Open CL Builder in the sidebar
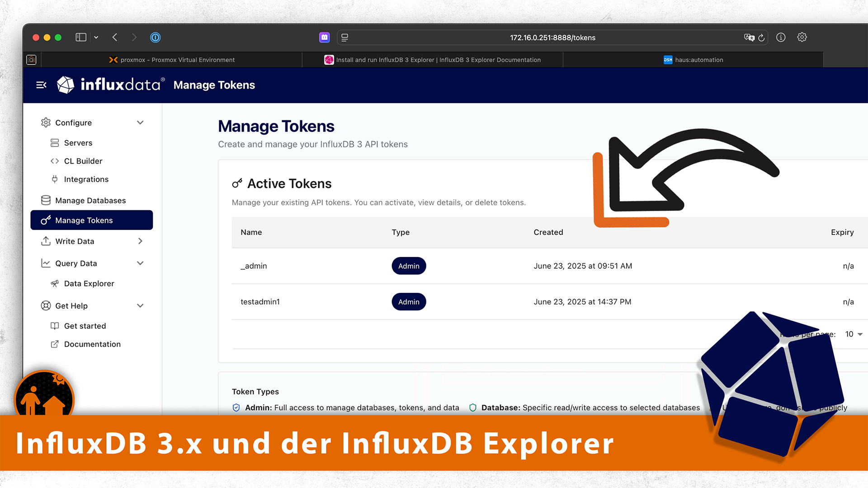Viewport: 868px width, 488px height. [x=83, y=161]
